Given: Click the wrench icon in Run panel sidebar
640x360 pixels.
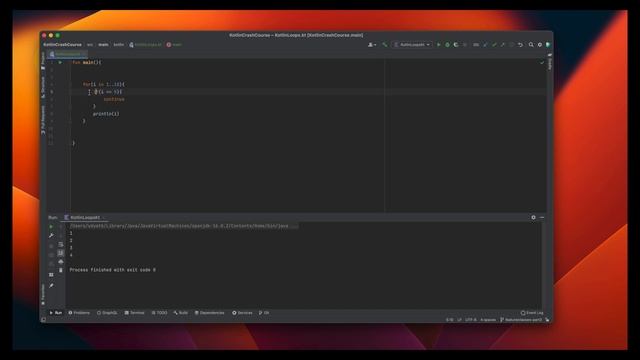Looking at the screenshot, I should pos(51,236).
